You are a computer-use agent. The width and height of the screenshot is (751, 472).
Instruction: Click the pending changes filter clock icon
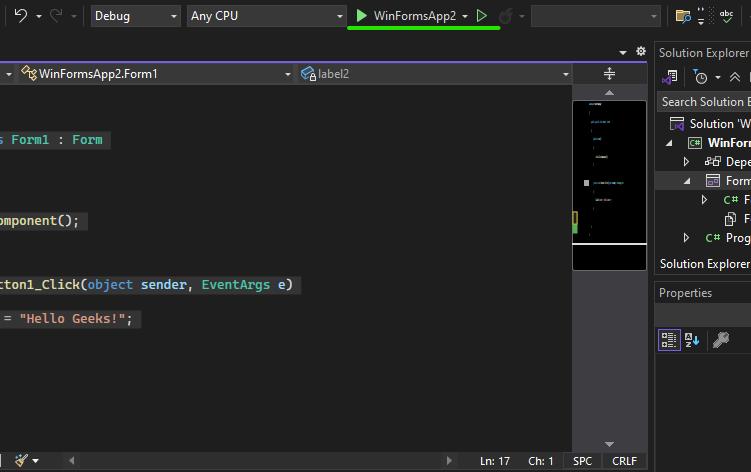(700, 77)
